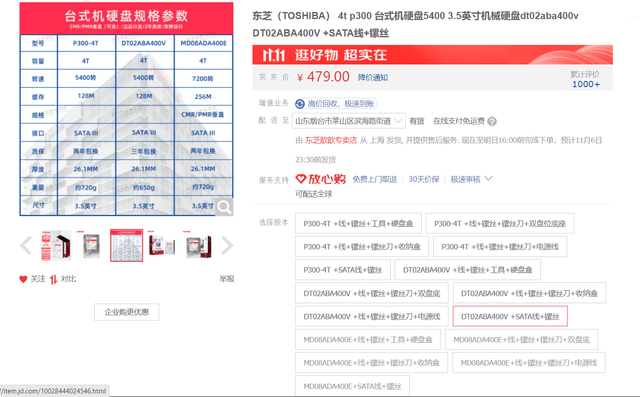Click the 降价通知 price alert link
Screen dimensions: 640x397
click(x=373, y=78)
